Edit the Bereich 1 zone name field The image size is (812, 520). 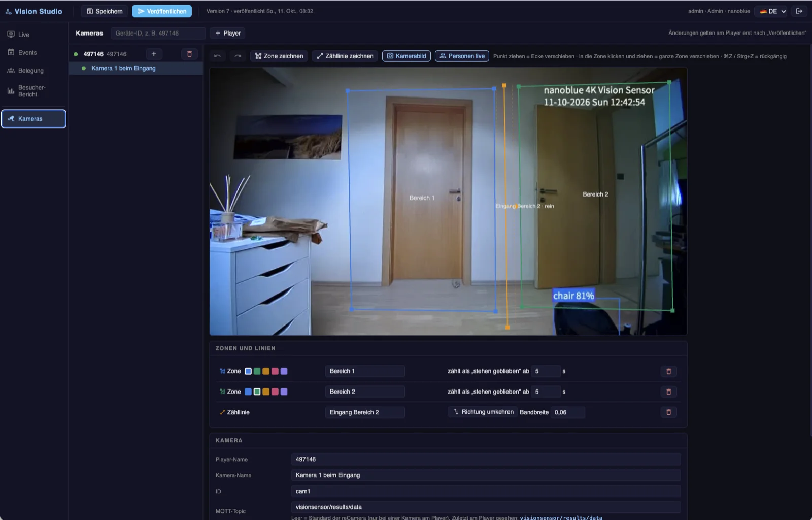click(365, 371)
